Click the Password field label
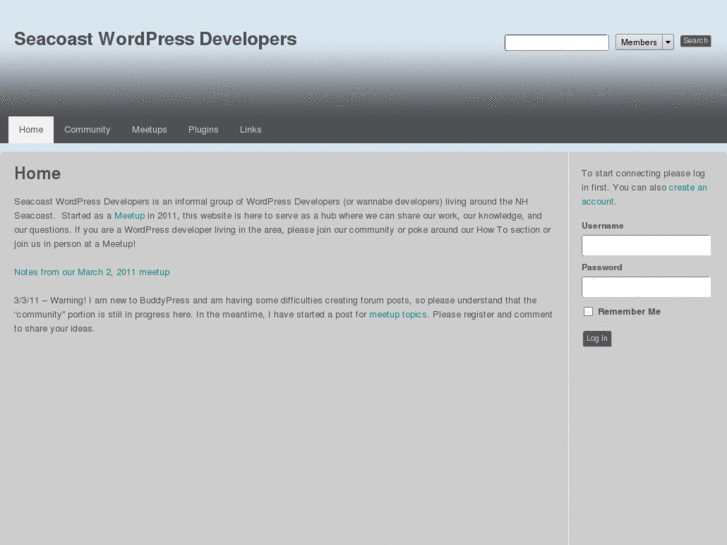This screenshot has width=727, height=545. pos(602,268)
